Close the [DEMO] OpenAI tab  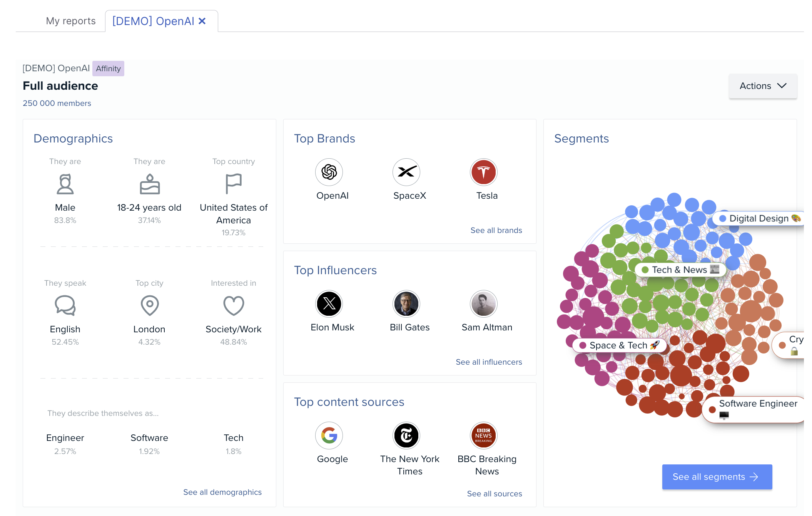[x=202, y=21]
